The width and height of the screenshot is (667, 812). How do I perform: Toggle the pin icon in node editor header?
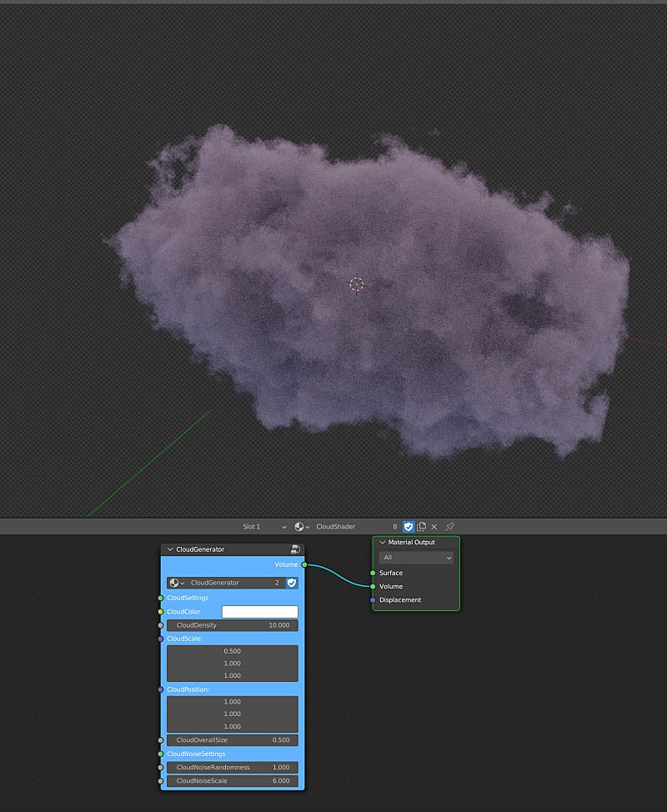[449, 527]
